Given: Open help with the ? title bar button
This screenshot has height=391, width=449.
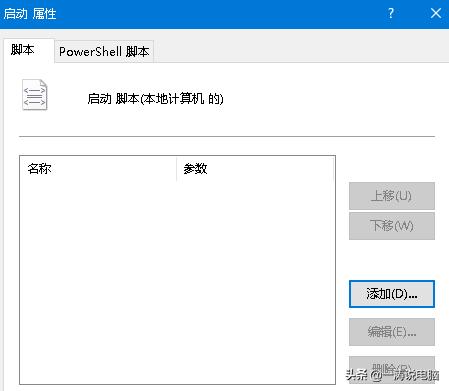Looking at the screenshot, I should click(x=391, y=13).
